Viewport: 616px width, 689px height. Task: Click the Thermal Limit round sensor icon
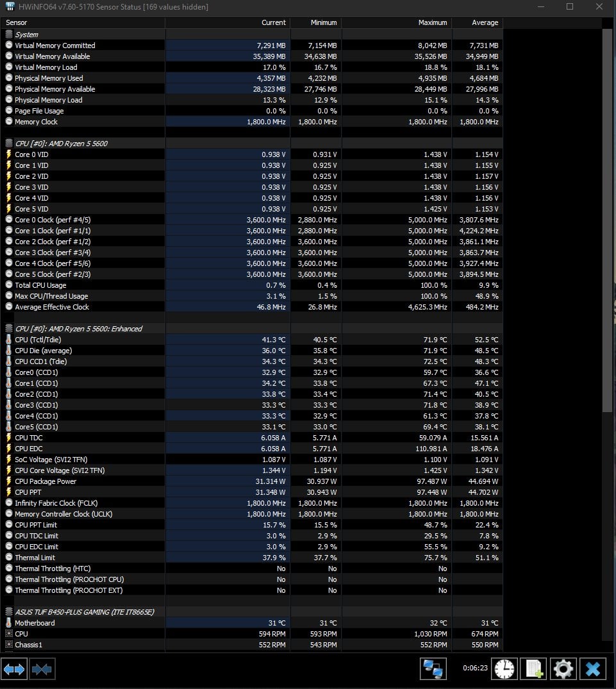8,557
